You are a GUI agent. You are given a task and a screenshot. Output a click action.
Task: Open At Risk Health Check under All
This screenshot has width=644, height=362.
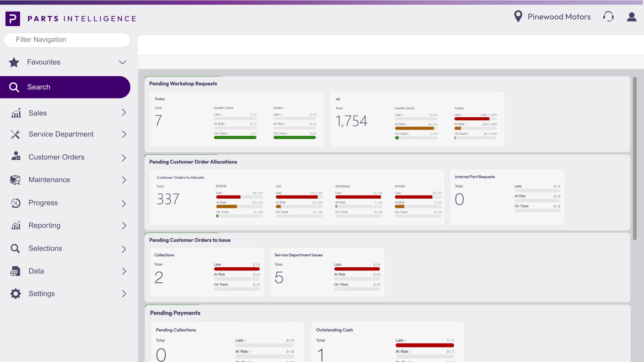[x=401, y=124]
